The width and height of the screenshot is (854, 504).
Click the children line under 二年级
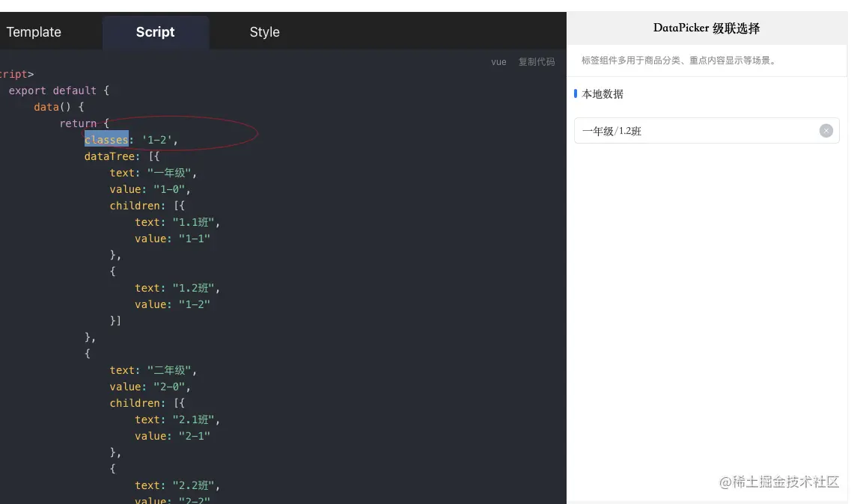pyautogui.click(x=147, y=403)
